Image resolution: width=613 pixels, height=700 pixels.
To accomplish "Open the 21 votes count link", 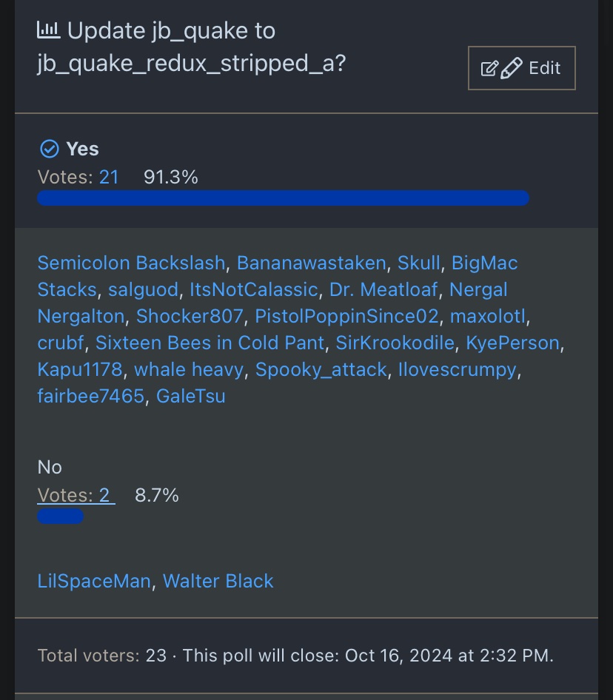I will (109, 178).
